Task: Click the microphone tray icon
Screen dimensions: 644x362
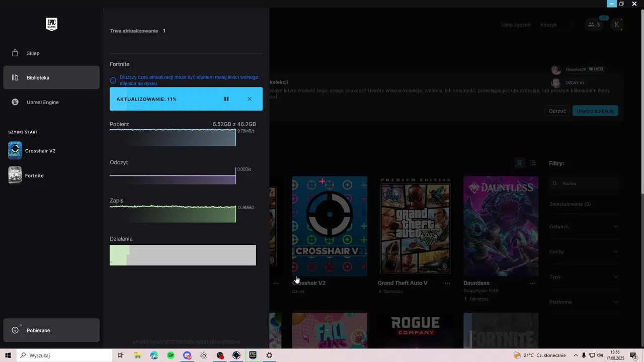Action: (584, 355)
